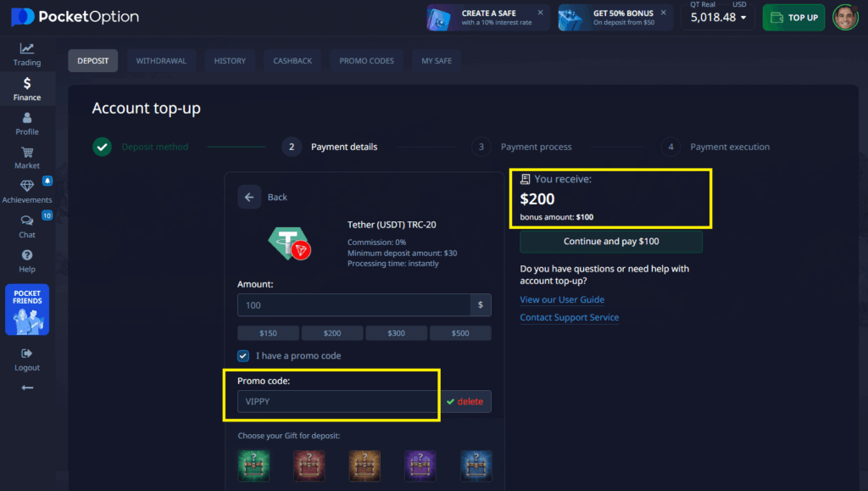Click the Back arrow on payment details

249,197
